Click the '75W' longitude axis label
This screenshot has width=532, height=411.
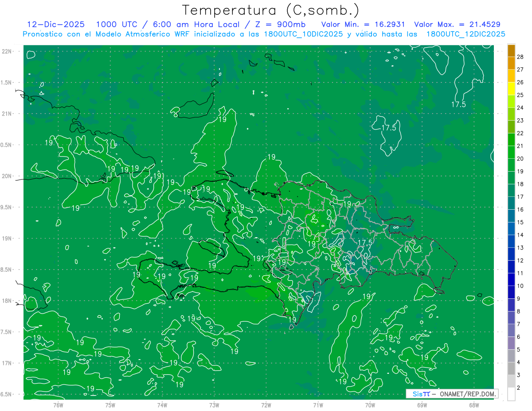click(x=110, y=404)
